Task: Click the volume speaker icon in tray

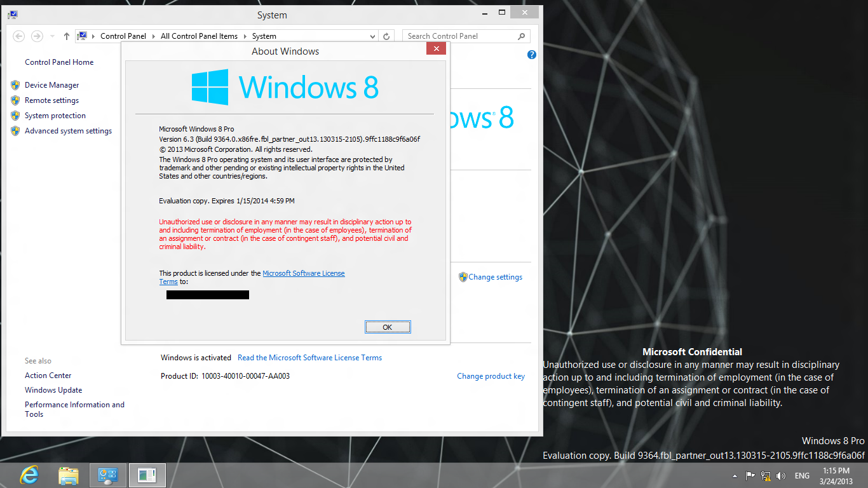Action: click(x=781, y=476)
